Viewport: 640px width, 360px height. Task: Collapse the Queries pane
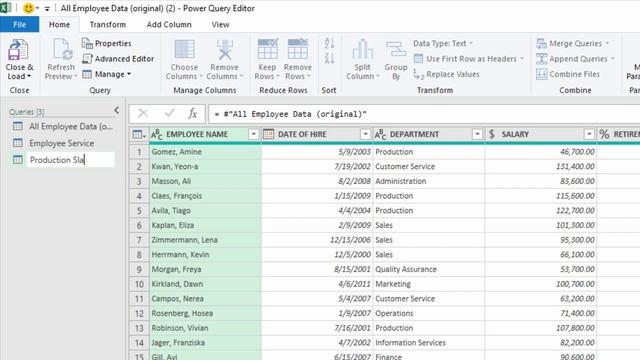[x=117, y=110]
